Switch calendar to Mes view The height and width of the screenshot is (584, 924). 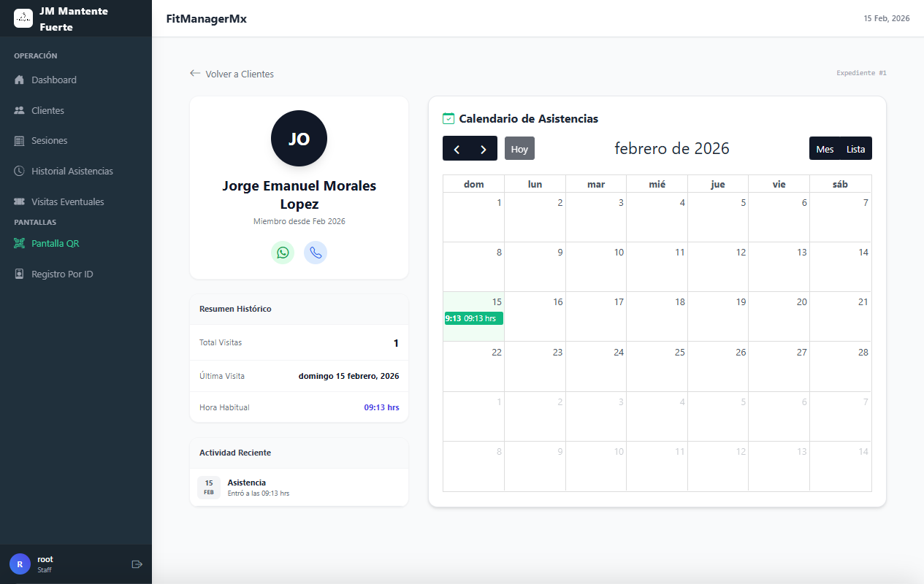tap(825, 149)
